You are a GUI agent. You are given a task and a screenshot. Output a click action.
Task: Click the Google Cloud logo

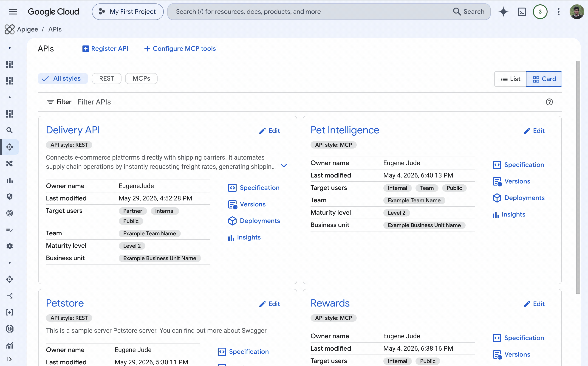54,12
